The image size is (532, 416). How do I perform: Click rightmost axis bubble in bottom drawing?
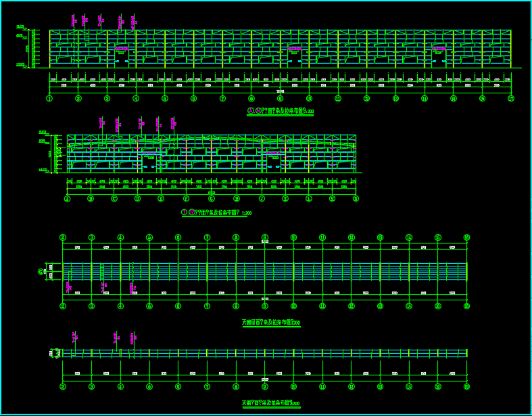[x=466, y=386]
